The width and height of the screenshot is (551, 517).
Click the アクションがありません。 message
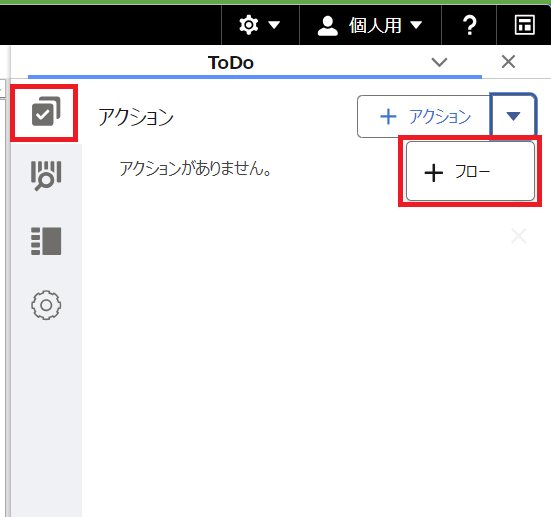pos(195,169)
